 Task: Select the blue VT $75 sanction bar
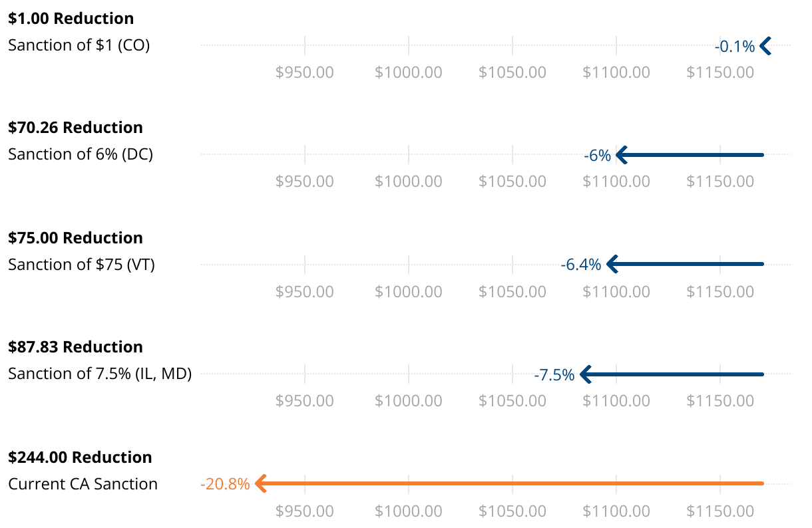point(685,264)
